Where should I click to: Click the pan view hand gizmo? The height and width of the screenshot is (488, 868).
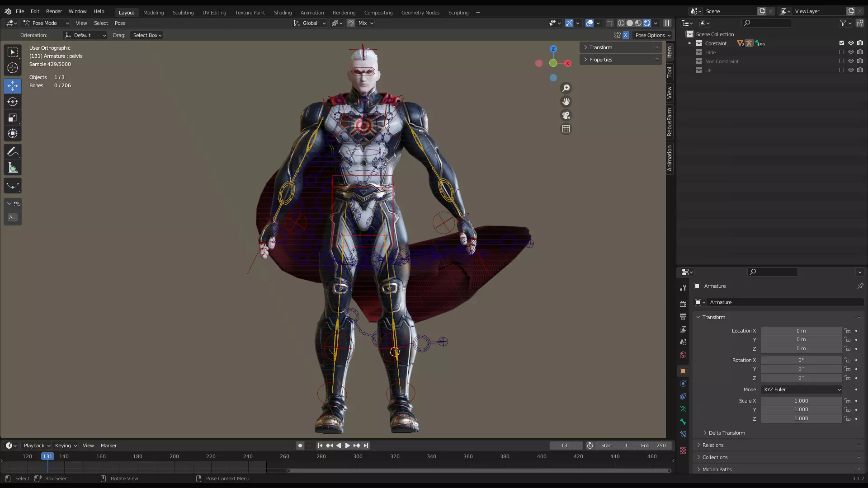(x=566, y=102)
